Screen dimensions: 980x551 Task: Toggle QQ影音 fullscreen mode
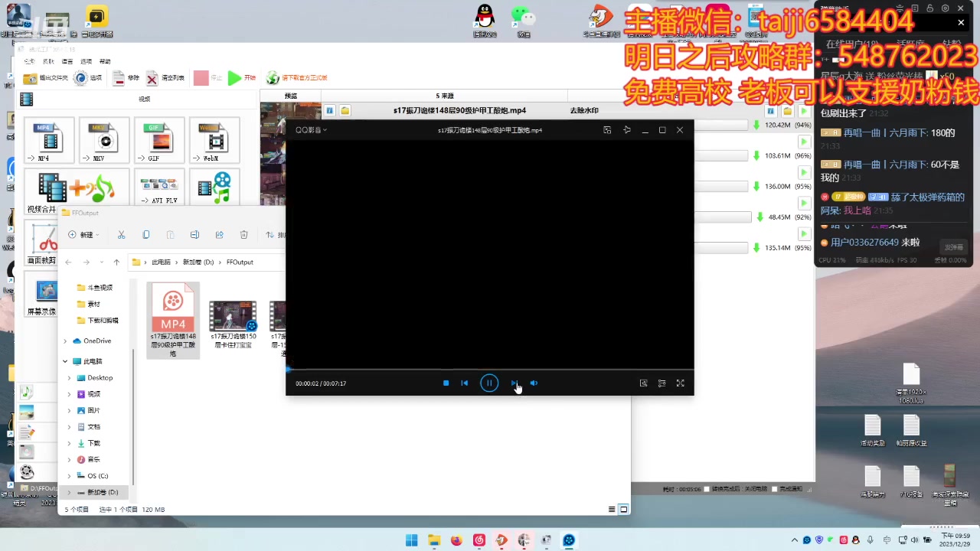point(680,383)
